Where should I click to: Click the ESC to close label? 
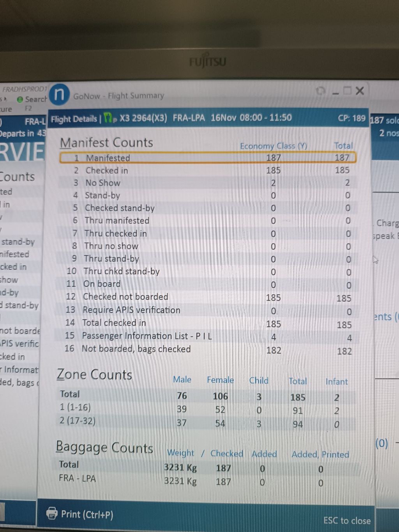coord(347,521)
